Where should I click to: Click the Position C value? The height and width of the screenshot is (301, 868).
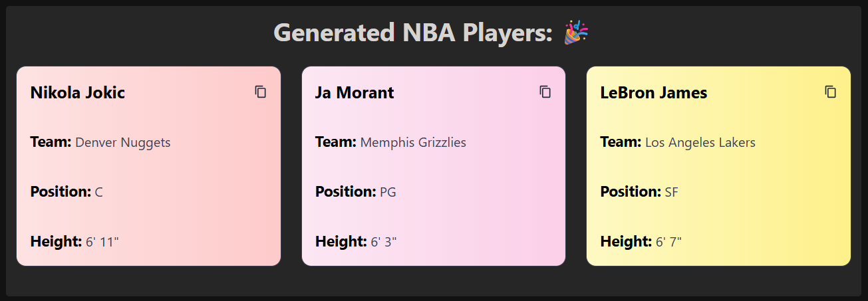click(99, 193)
